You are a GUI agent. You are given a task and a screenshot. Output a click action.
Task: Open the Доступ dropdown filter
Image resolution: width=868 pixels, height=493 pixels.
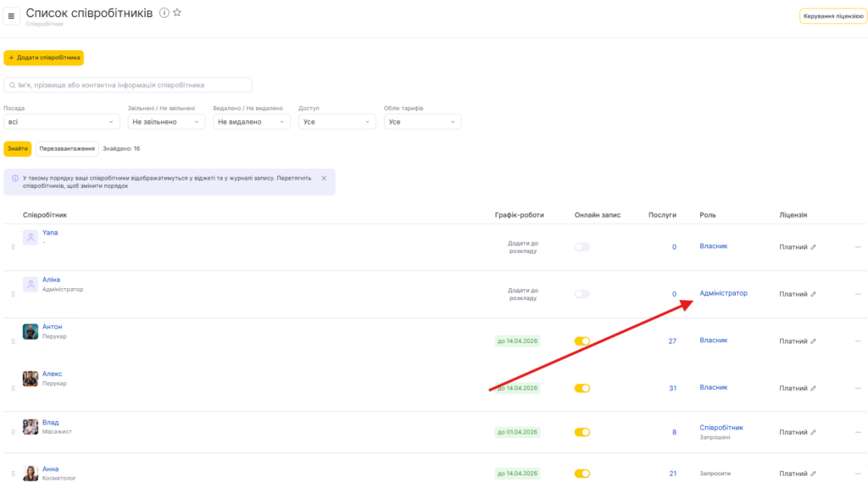[x=337, y=122]
